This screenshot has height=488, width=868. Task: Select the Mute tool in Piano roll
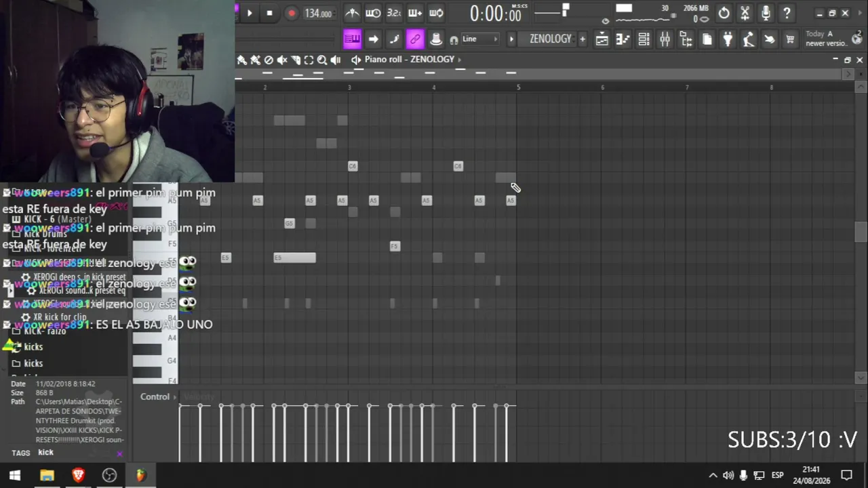(x=282, y=60)
